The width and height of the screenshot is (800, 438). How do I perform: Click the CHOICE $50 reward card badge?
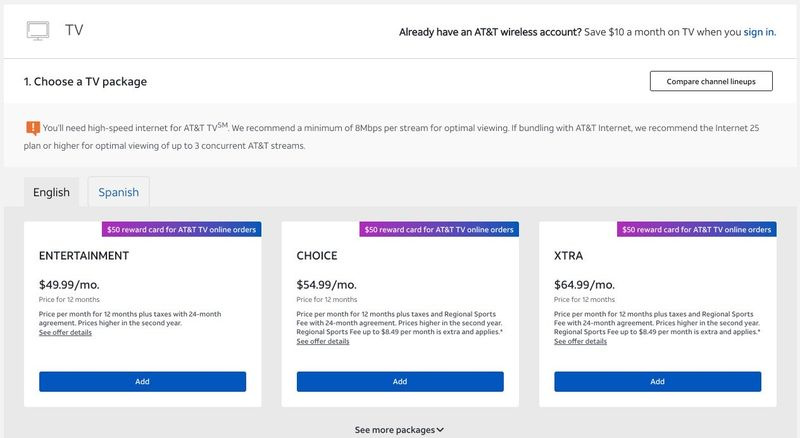(439, 229)
